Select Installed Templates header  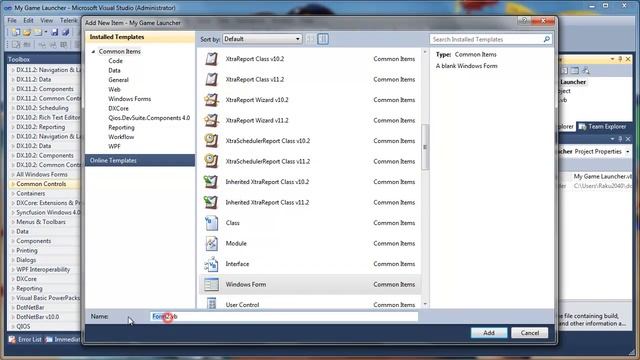140,37
